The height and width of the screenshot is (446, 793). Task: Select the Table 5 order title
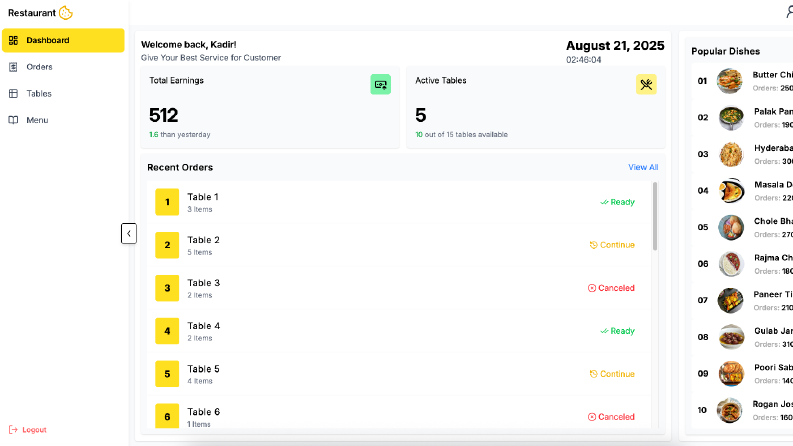[x=203, y=369]
